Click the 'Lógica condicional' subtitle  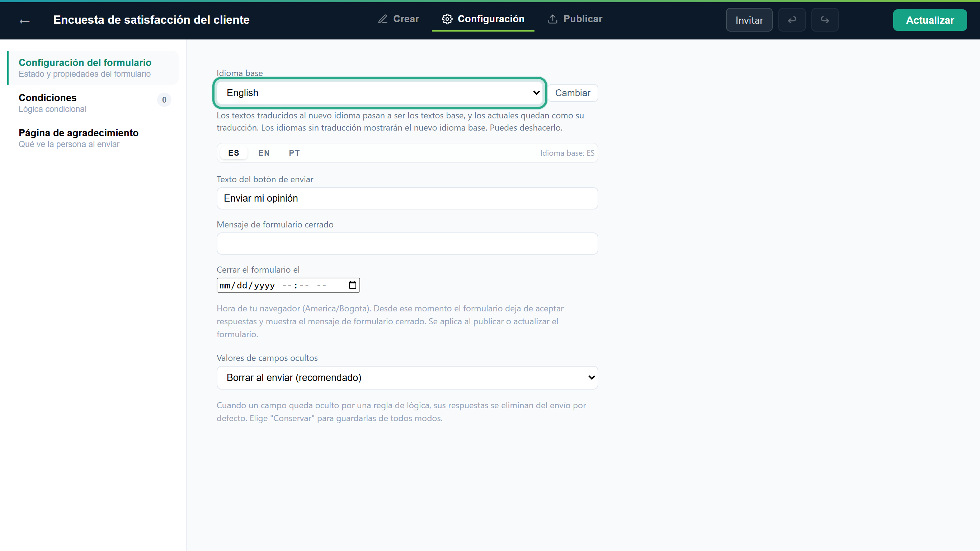[52, 109]
